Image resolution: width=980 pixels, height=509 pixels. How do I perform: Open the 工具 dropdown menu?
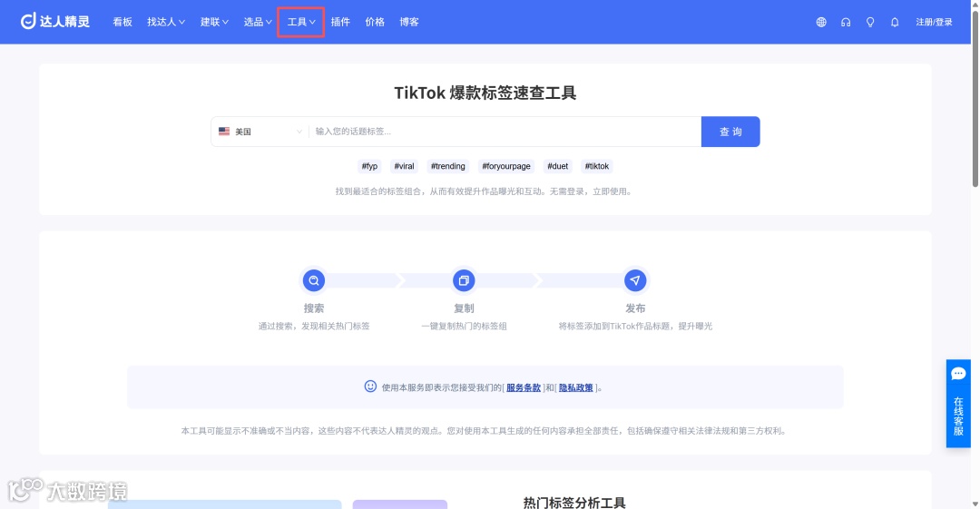tap(300, 22)
